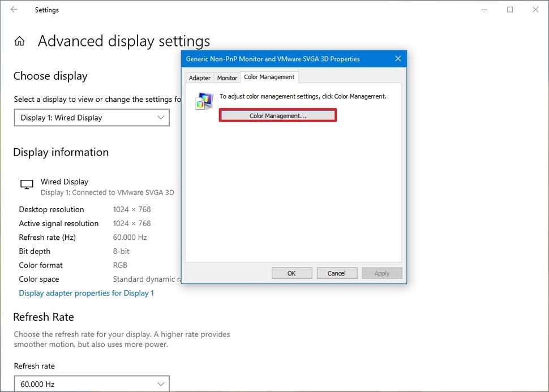Expand the Display 1: Wired Display combo box
The width and height of the screenshot is (549, 392).
point(92,118)
